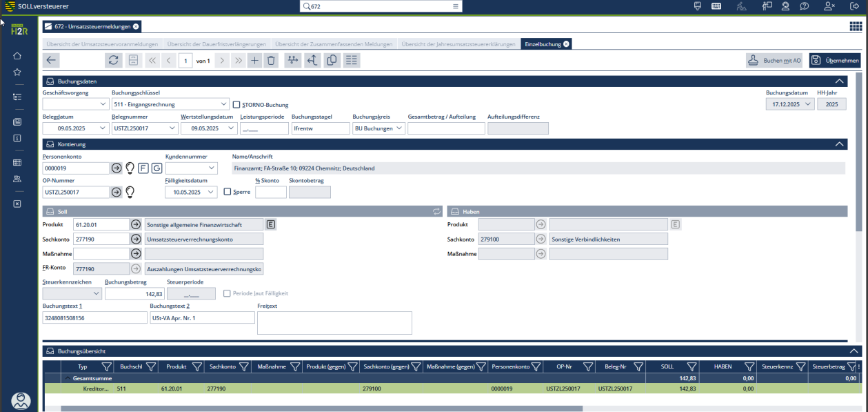The width and height of the screenshot is (868, 412).
Task: Click the Buchen mit AO button
Action: pyautogui.click(x=776, y=61)
